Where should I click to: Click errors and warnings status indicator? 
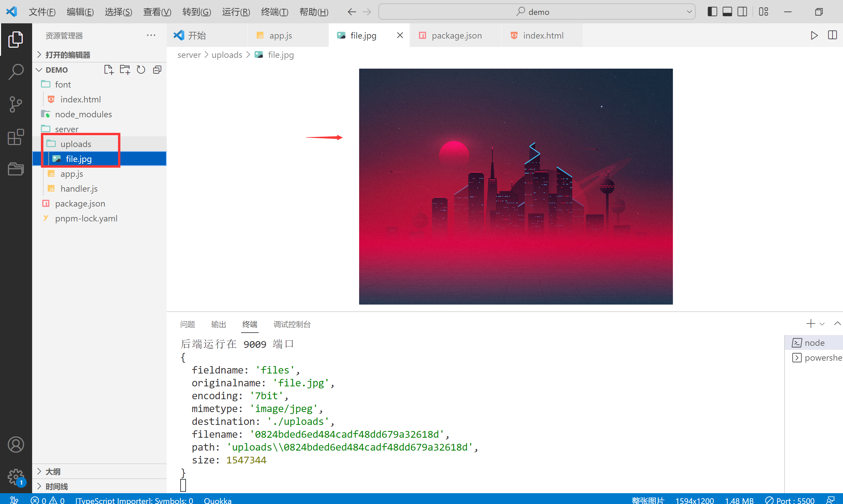pyautogui.click(x=48, y=500)
